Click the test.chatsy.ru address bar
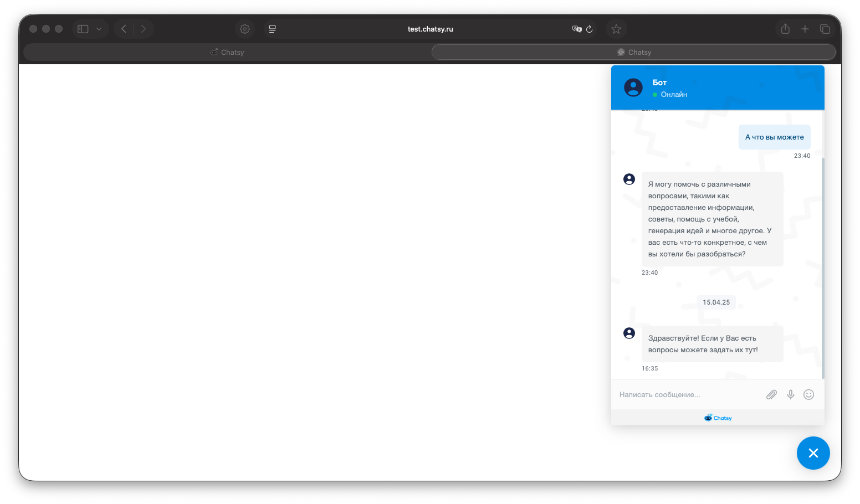Viewport: 860px width, 504px height. pos(430,29)
